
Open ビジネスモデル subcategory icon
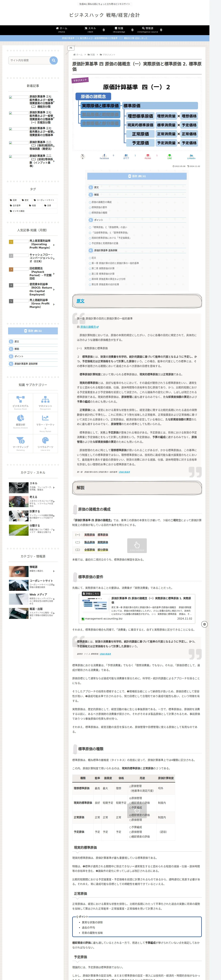[21, 402]
